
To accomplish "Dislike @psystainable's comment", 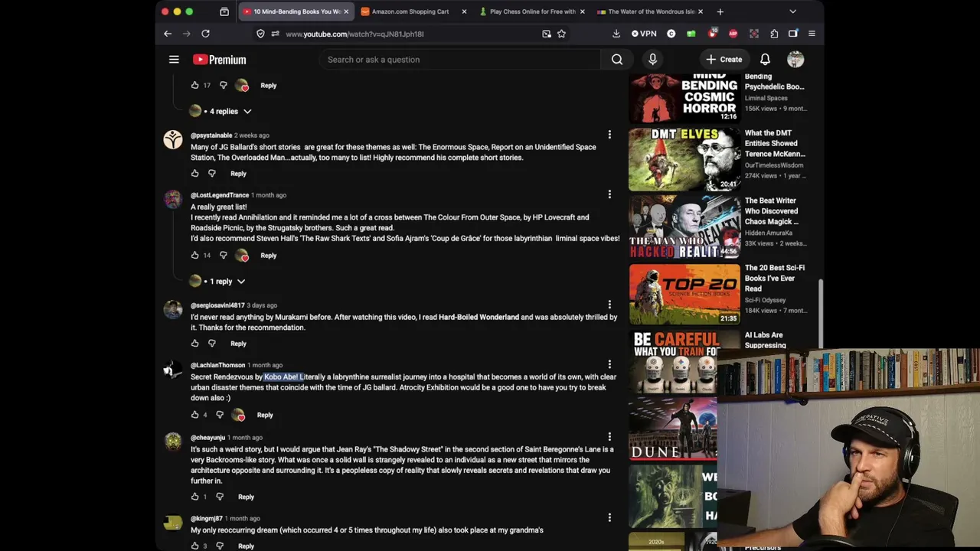I will point(212,174).
